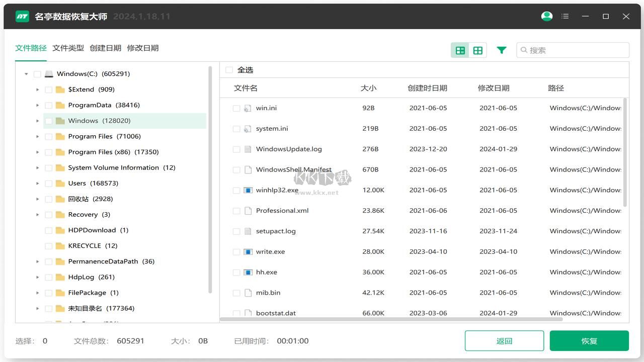The image size is (644, 362).
Task: Switch to the 文件路径 tab
Action: tap(31, 48)
